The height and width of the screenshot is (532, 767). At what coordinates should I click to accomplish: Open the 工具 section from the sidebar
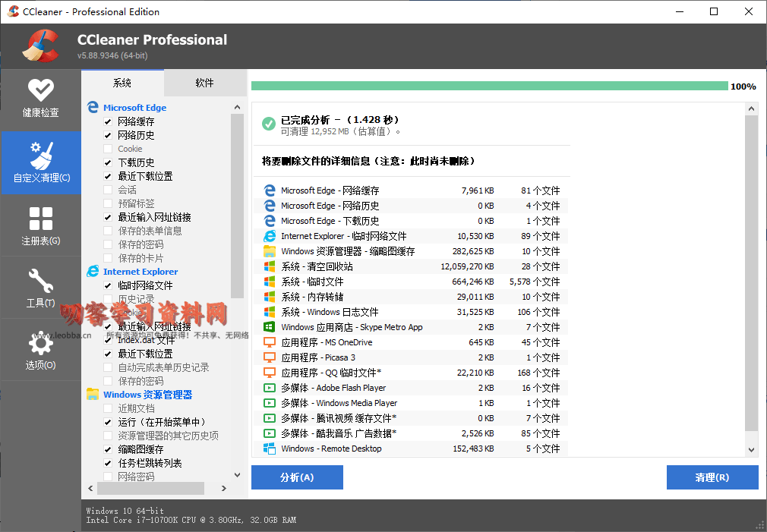coord(41,288)
